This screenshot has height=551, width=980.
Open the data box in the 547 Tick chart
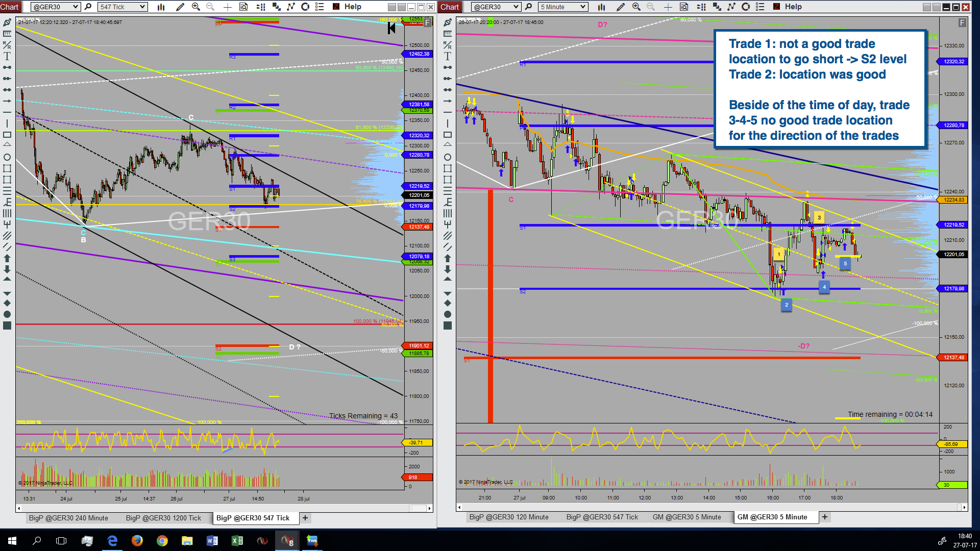(x=244, y=7)
